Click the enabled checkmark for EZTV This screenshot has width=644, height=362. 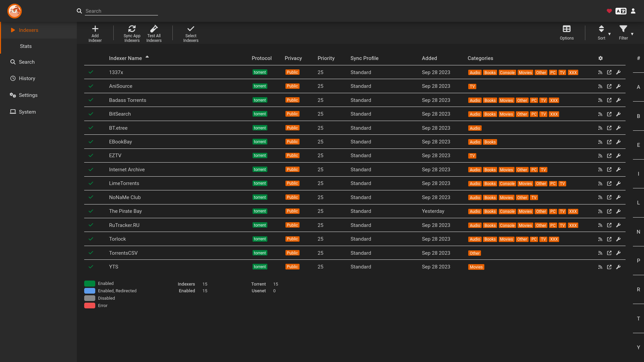(x=91, y=156)
